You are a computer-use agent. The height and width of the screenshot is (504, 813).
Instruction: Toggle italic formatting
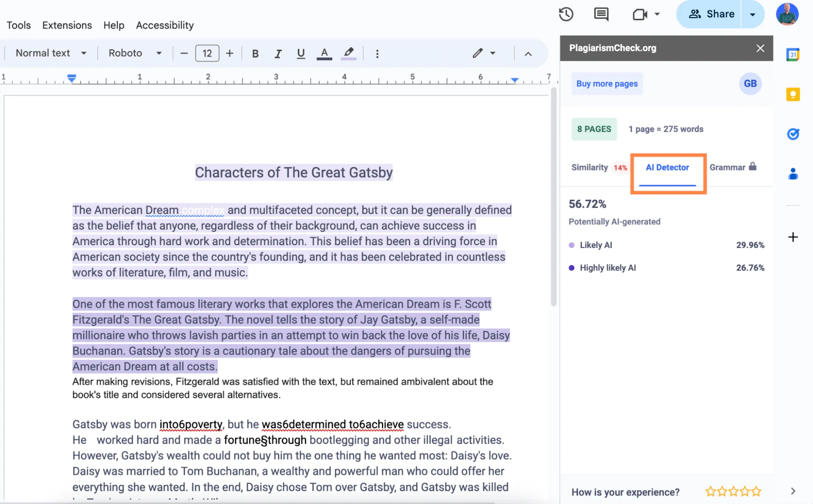coord(278,53)
